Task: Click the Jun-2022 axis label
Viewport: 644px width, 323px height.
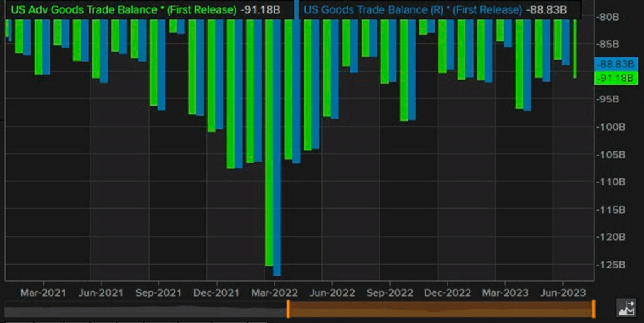Action: [x=332, y=293]
